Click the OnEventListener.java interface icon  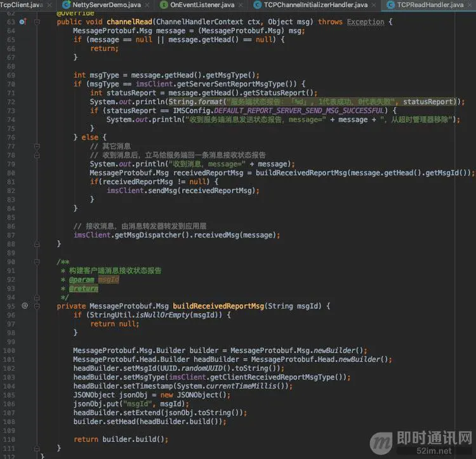(164, 4)
